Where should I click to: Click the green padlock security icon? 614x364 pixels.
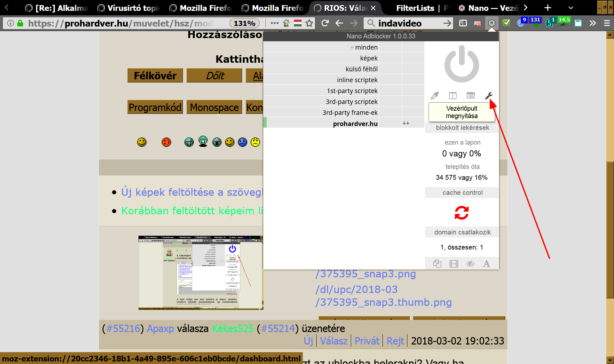pyautogui.click(x=20, y=23)
